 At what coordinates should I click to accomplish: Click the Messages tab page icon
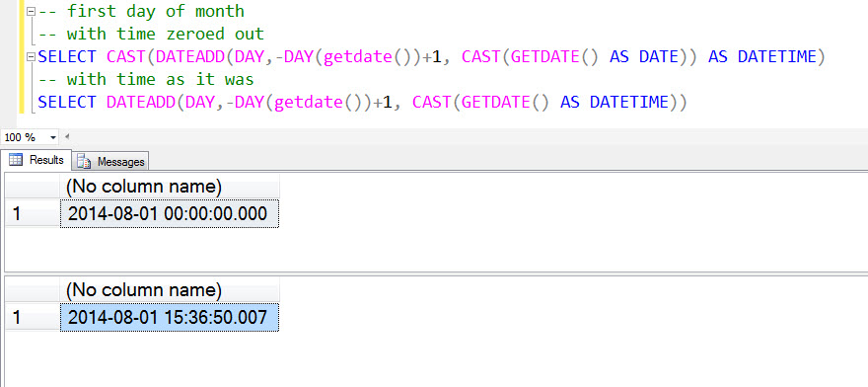pyautogui.click(x=84, y=161)
